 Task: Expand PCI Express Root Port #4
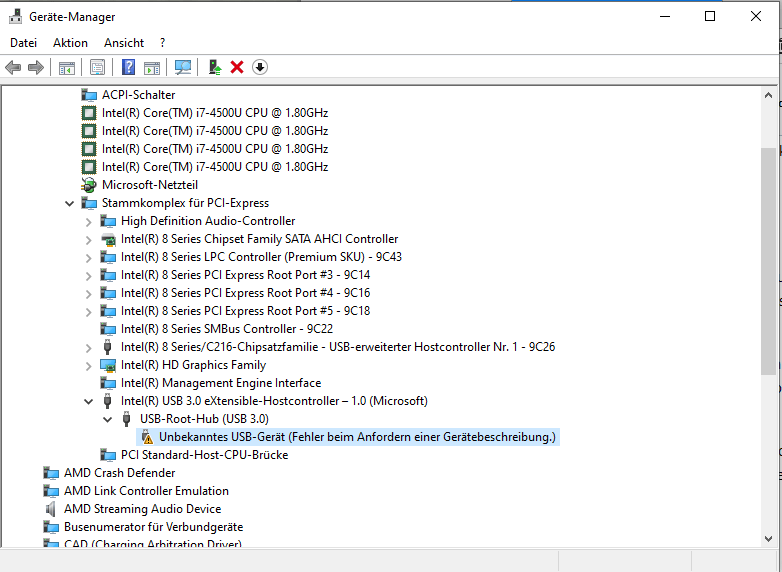click(x=88, y=293)
